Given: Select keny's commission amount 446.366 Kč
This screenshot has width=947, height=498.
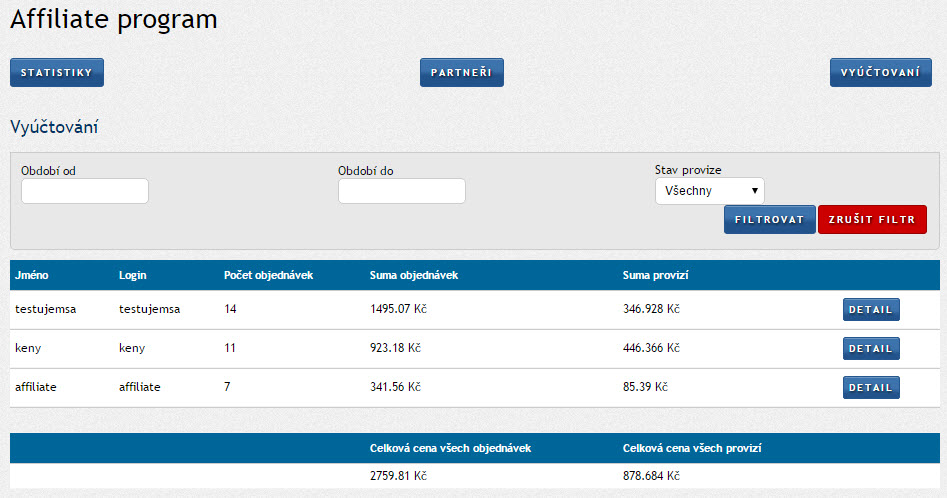Looking at the screenshot, I should [651, 349].
